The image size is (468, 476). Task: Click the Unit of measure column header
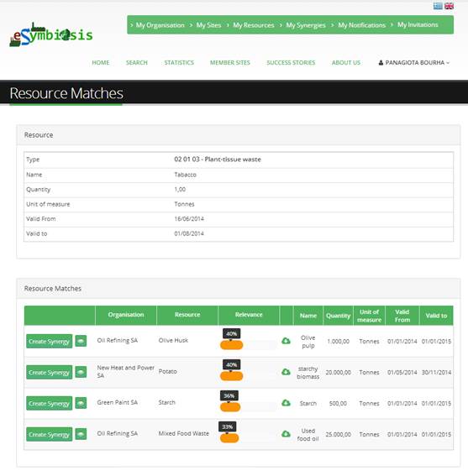[x=369, y=316]
